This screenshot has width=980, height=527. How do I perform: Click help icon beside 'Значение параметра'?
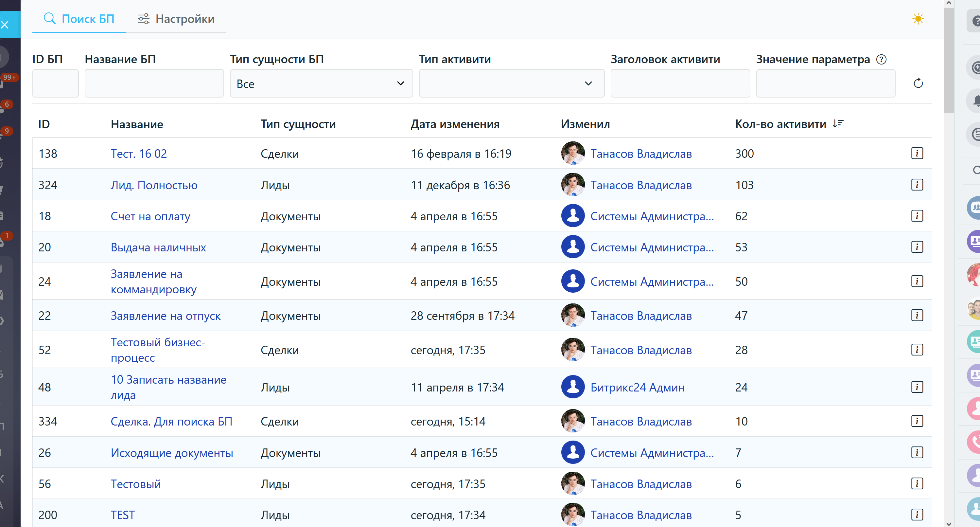pyautogui.click(x=881, y=59)
